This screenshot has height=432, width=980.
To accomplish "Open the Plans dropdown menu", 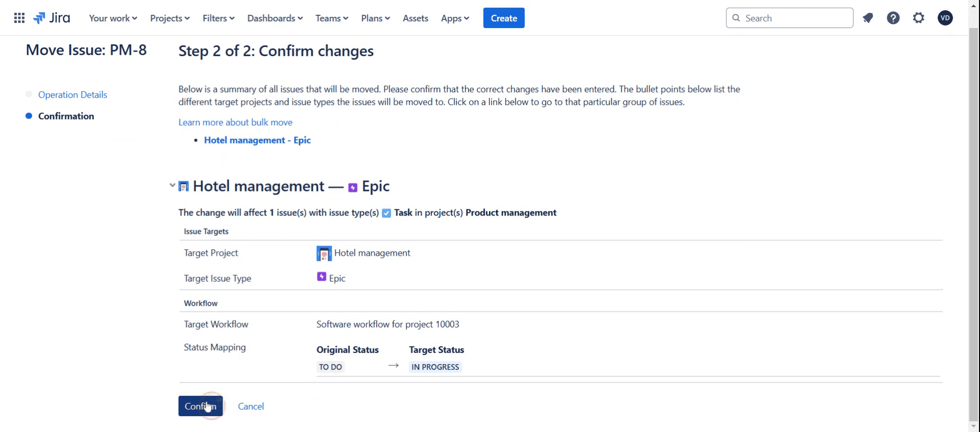I will pos(376,18).
